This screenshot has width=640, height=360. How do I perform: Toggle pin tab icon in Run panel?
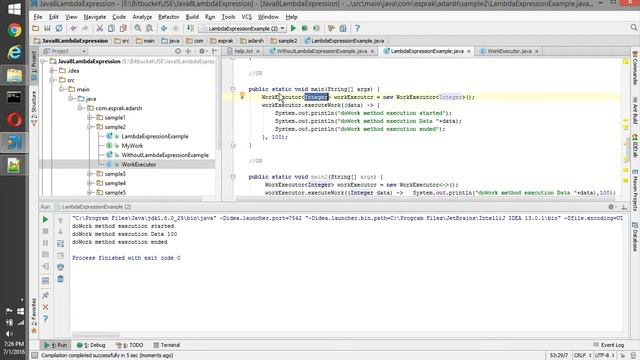(x=45, y=295)
